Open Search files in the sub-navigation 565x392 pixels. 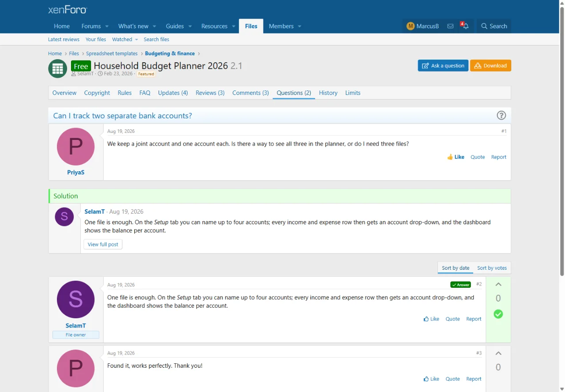coord(156,39)
